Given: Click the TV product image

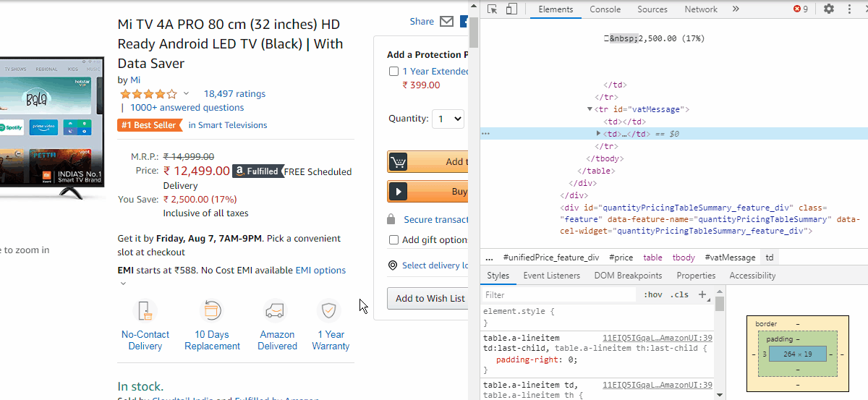Looking at the screenshot, I should [x=52, y=127].
